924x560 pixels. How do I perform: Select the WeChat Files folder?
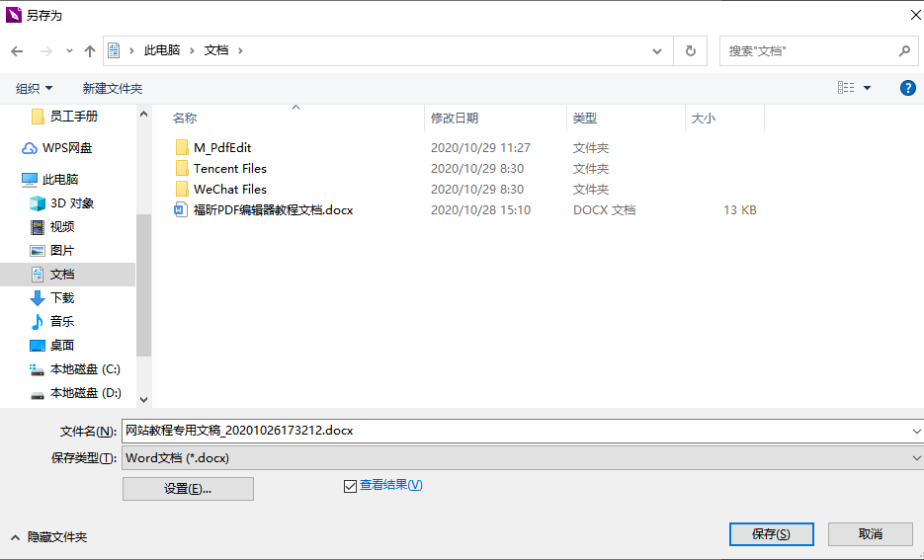(x=230, y=189)
